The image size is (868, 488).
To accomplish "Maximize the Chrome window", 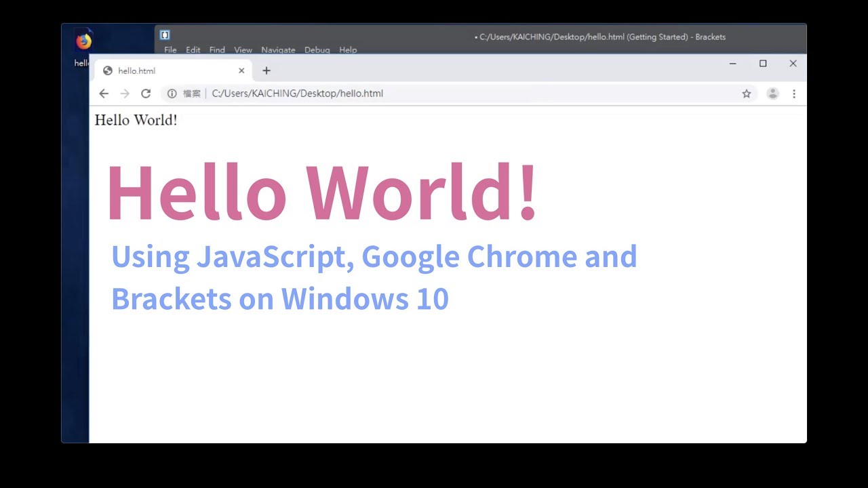I will point(763,64).
